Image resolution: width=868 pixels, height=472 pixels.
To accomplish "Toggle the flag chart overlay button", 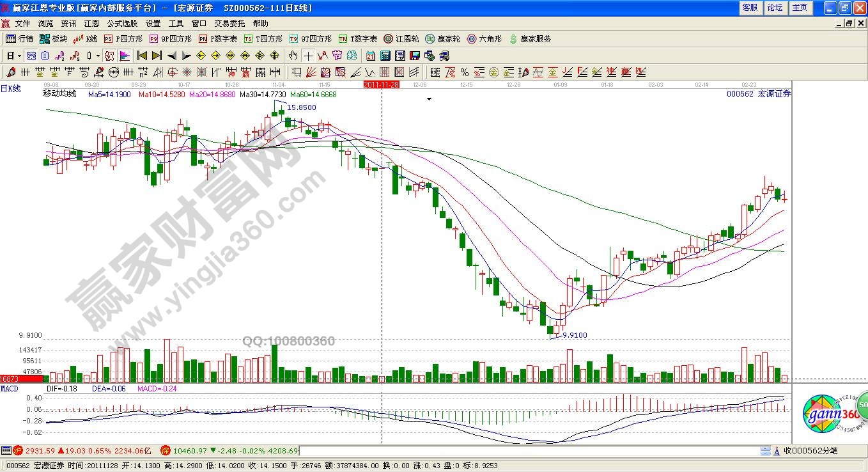I will [124, 56].
